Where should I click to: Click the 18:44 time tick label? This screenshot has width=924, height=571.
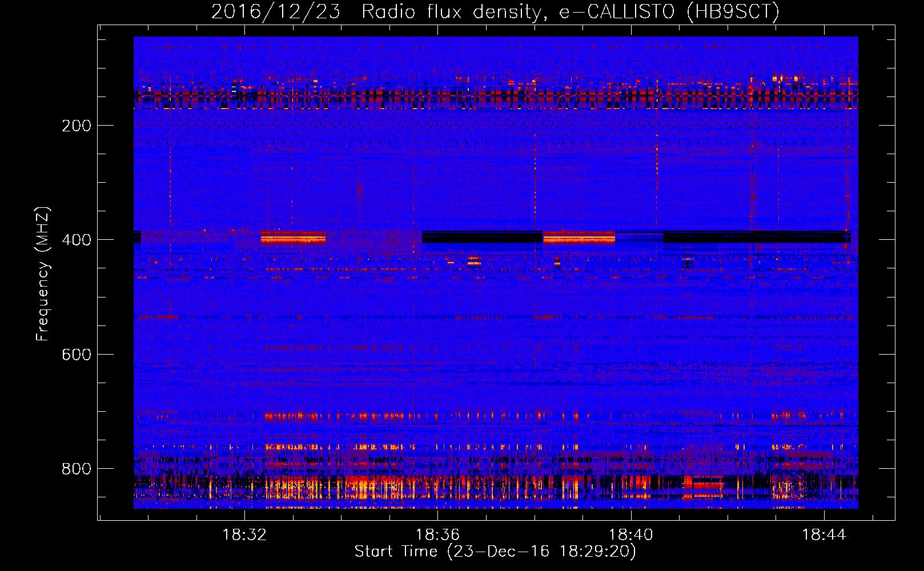(824, 535)
